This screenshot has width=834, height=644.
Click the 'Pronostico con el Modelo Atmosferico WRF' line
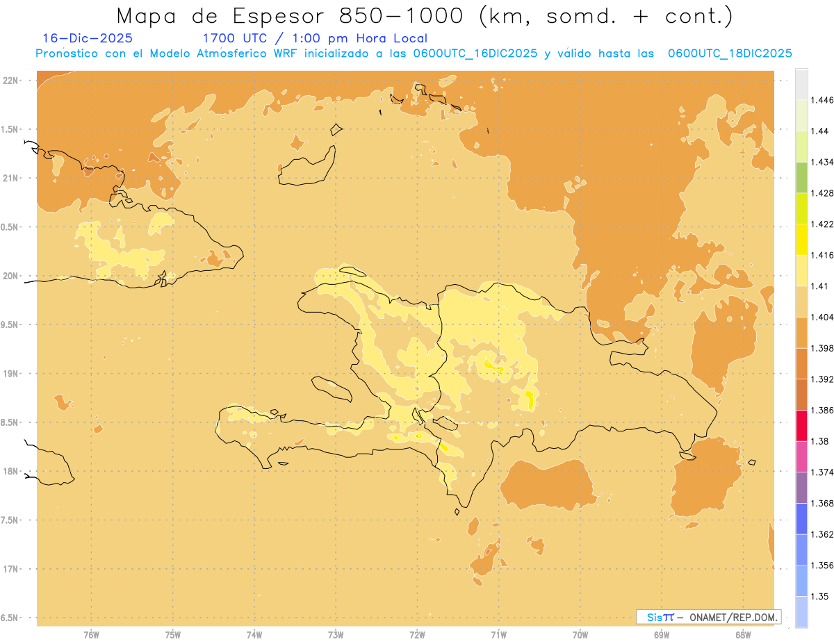(414, 53)
